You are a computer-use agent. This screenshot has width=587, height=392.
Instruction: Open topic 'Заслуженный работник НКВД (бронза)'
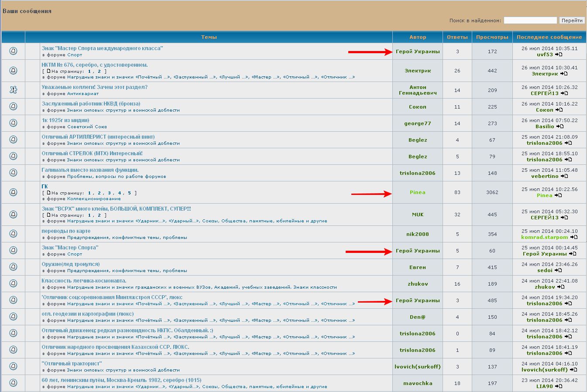tap(91, 104)
